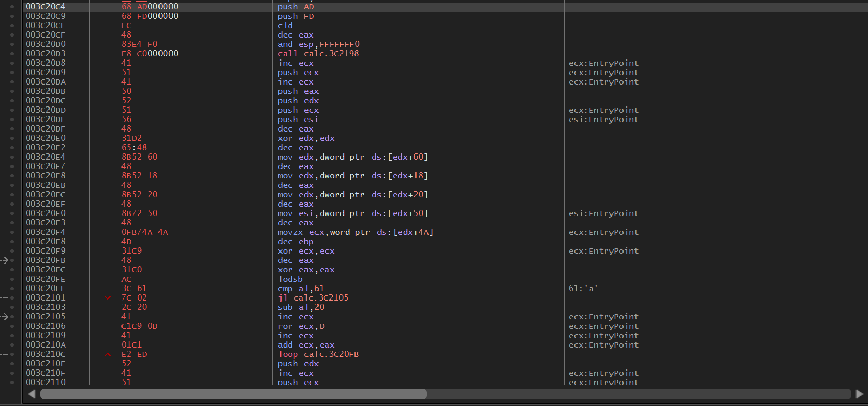Toggle breakpoint dot at address 003C20F4

point(12,232)
